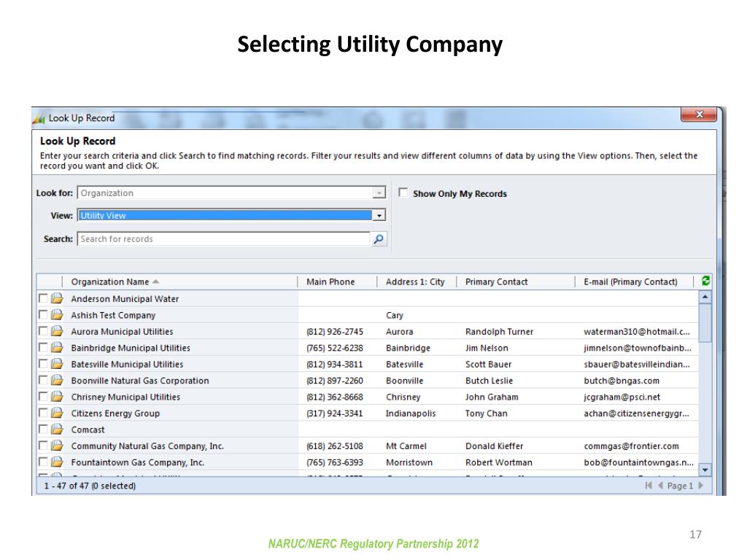Check the box for Anderson Municipal Water
Image resolution: width=747 pixels, height=560 pixels.
tap(43, 298)
